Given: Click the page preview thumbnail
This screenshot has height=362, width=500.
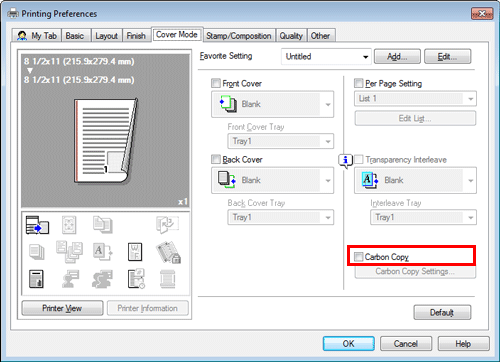Looking at the screenshot, I should [x=106, y=141].
